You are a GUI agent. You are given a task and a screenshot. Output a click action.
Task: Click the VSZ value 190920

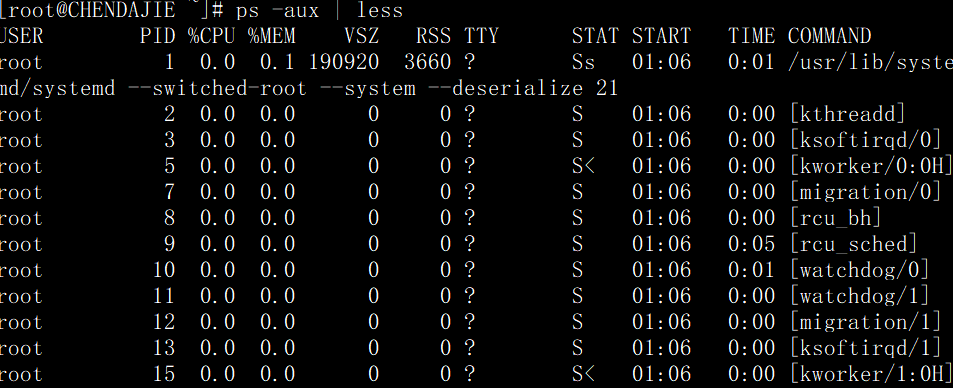pyautogui.click(x=344, y=62)
